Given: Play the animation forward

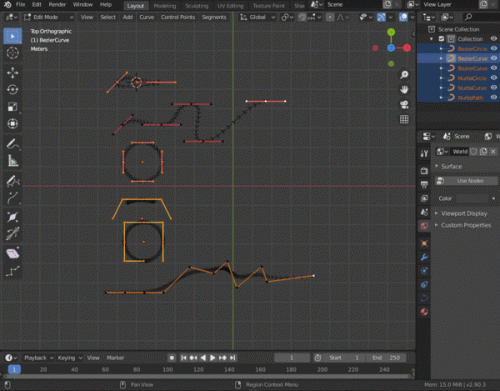Looking at the screenshot, I should click(x=212, y=358).
